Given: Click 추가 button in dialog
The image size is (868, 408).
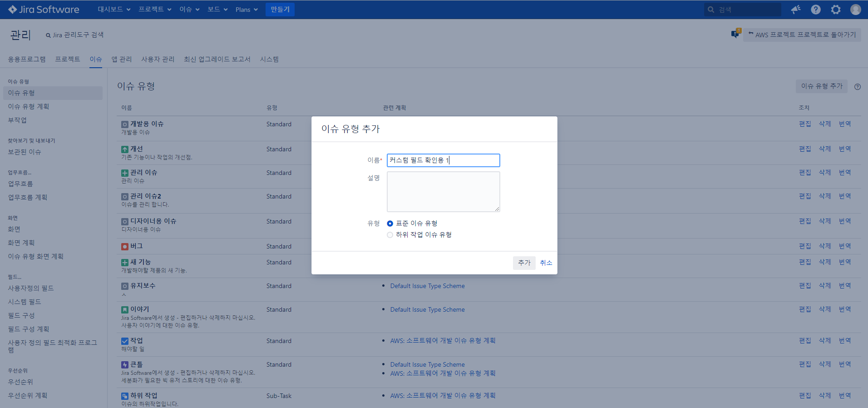Looking at the screenshot, I should point(524,263).
